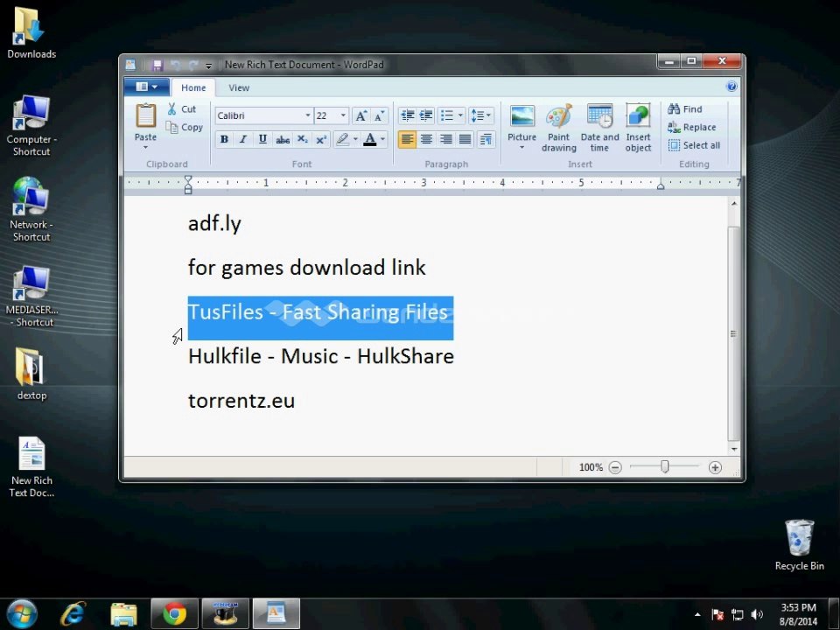840x630 pixels.
Task: Switch to the Home tab
Action: (193, 87)
